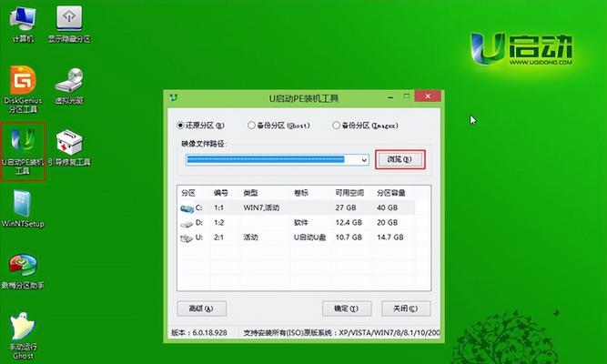
Task: Select the 备份分区 (Imagex) radio button
Action: point(336,125)
